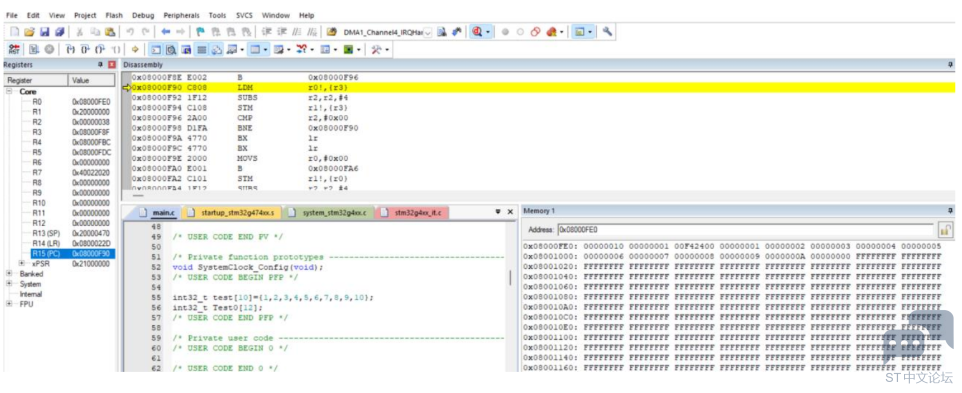Click Show Next Statement yellow arrow icon
The width and height of the screenshot is (962, 393).
point(135,49)
